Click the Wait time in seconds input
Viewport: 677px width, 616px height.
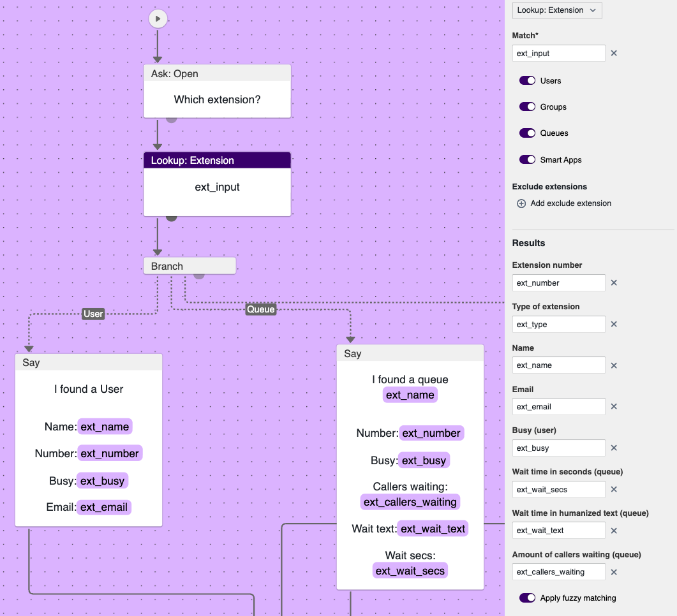click(558, 490)
